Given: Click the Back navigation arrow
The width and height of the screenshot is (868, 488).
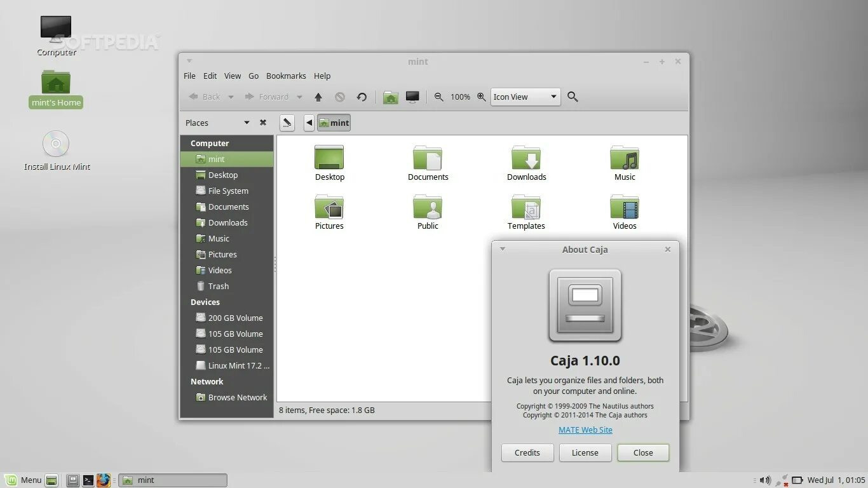Looking at the screenshot, I should [x=204, y=97].
